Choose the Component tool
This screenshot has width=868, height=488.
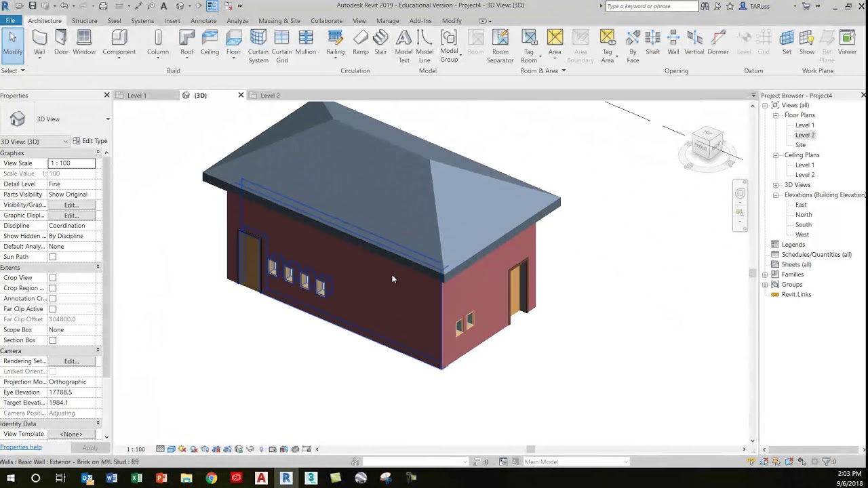tap(119, 42)
